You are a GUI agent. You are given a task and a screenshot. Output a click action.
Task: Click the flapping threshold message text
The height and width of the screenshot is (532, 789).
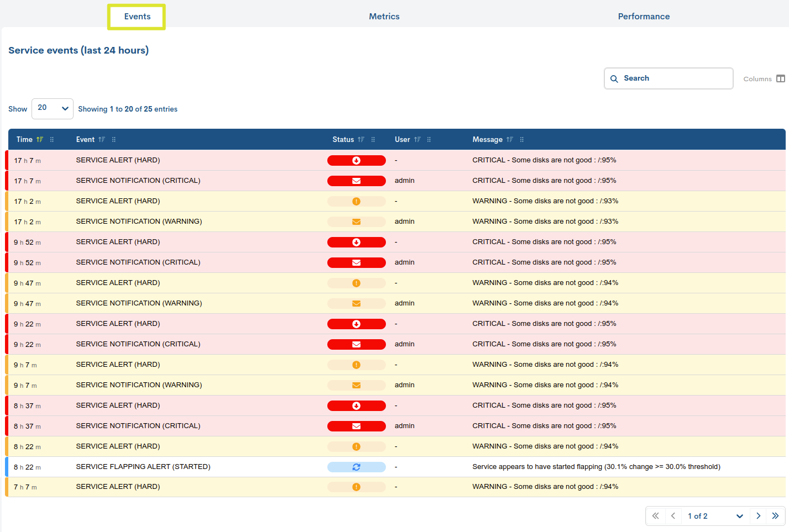pos(596,467)
